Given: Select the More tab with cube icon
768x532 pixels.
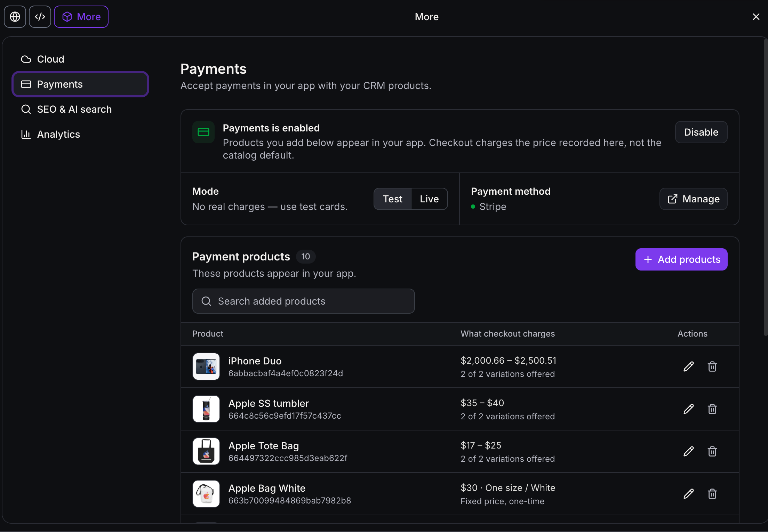Looking at the screenshot, I should [x=81, y=17].
